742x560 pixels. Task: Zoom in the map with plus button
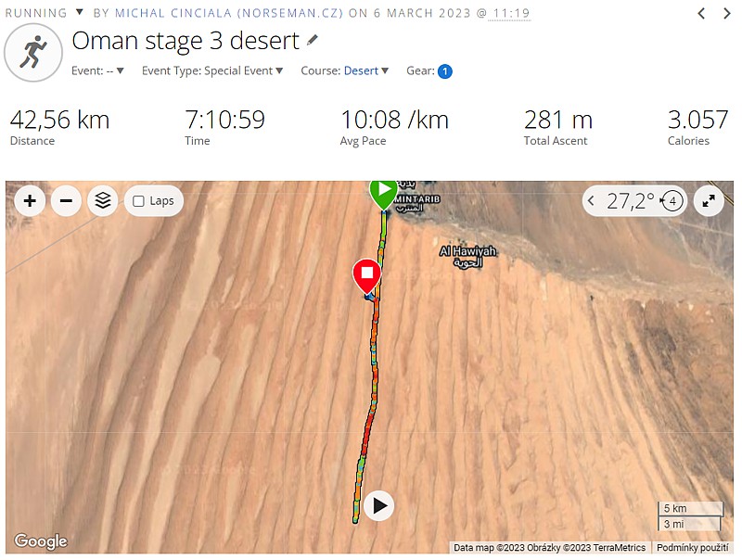pos(30,201)
